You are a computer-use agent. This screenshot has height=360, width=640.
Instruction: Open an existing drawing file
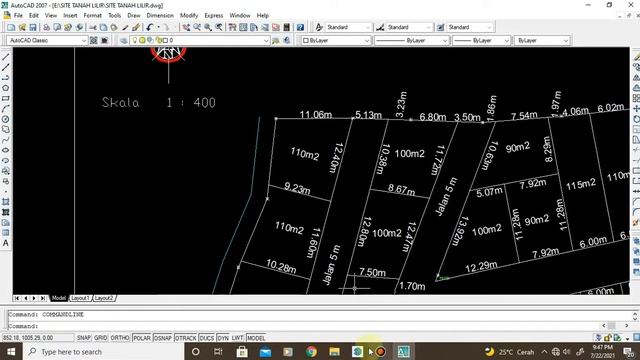[22, 27]
